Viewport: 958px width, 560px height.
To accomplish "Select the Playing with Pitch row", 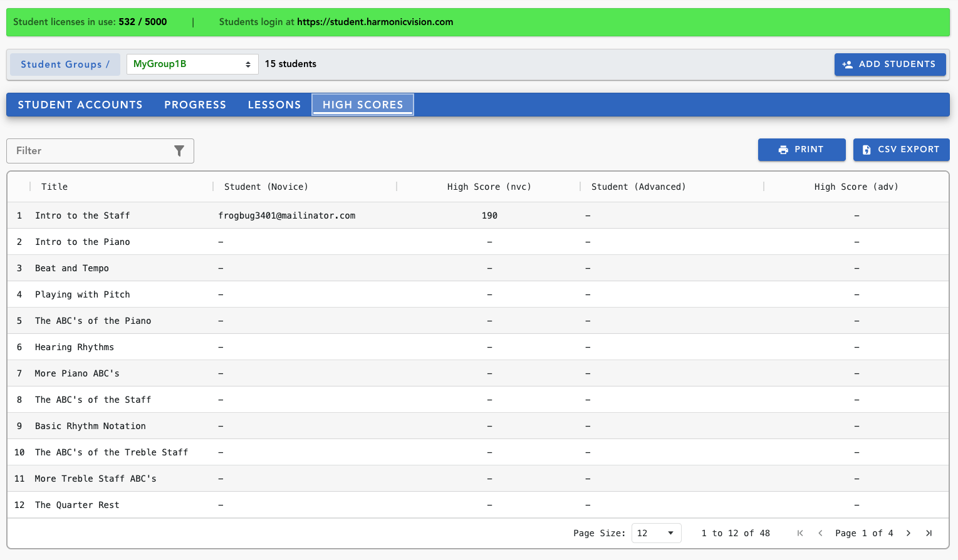I will click(x=477, y=294).
